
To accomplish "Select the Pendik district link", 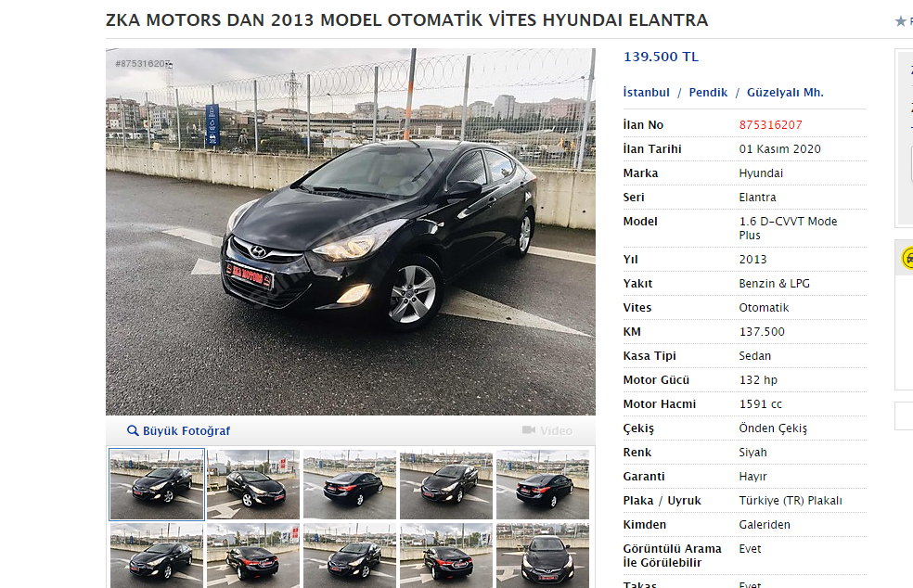I will coord(708,93).
